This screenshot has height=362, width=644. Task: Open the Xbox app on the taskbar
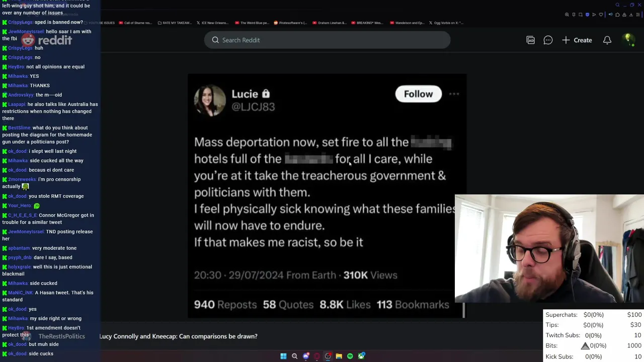pyautogui.click(x=361, y=356)
